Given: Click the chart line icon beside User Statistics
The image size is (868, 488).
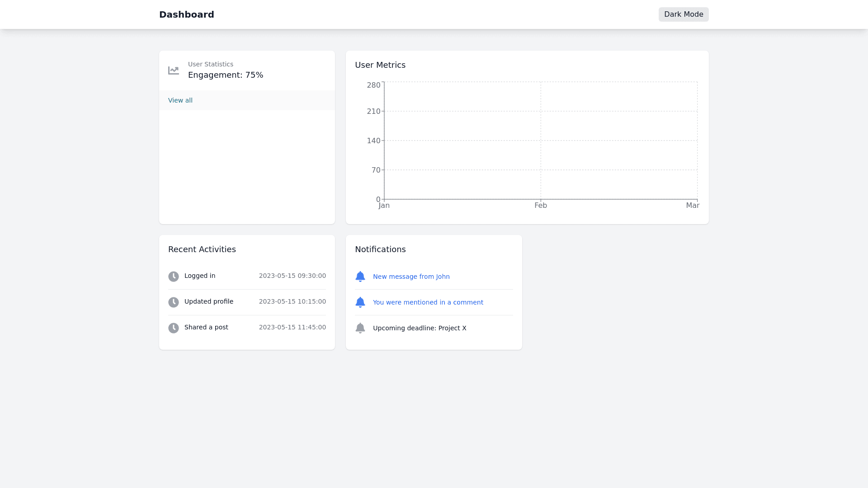Looking at the screenshot, I should (x=174, y=70).
